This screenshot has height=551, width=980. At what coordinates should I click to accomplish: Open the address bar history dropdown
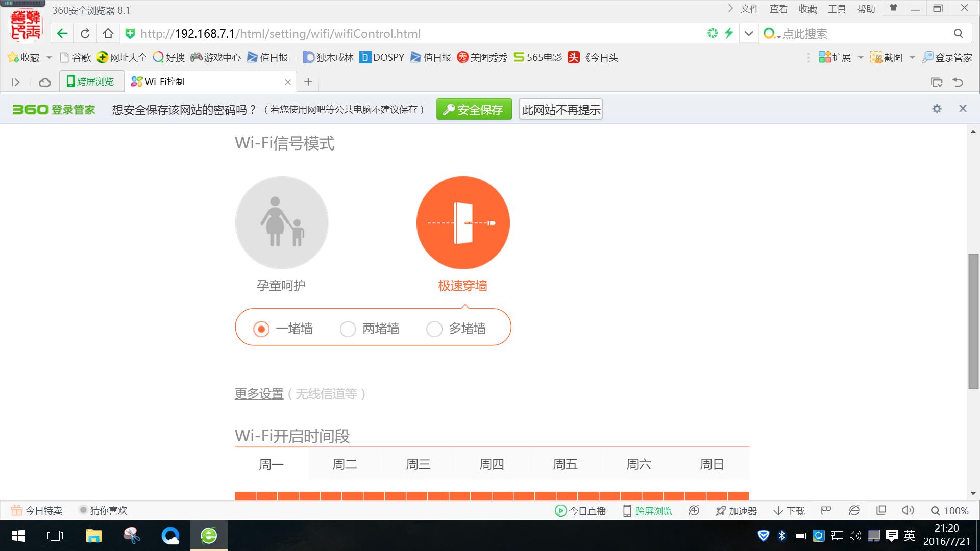tap(748, 33)
